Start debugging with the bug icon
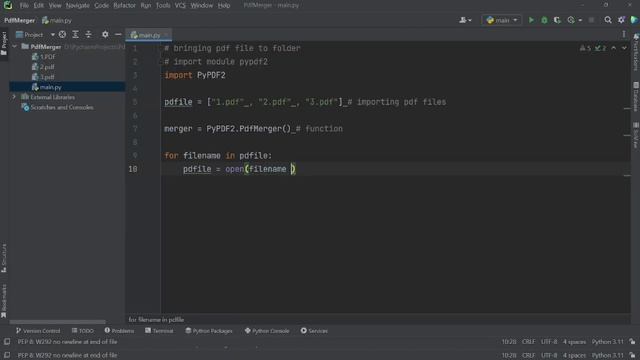The height and width of the screenshot is (360, 640). point(544,20)
